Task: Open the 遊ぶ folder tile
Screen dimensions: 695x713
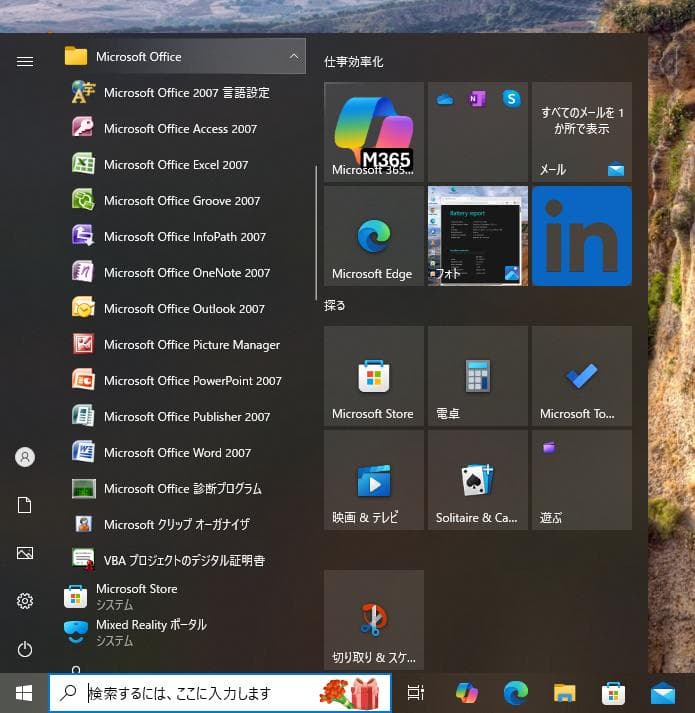Action: [x=582, y=480]
